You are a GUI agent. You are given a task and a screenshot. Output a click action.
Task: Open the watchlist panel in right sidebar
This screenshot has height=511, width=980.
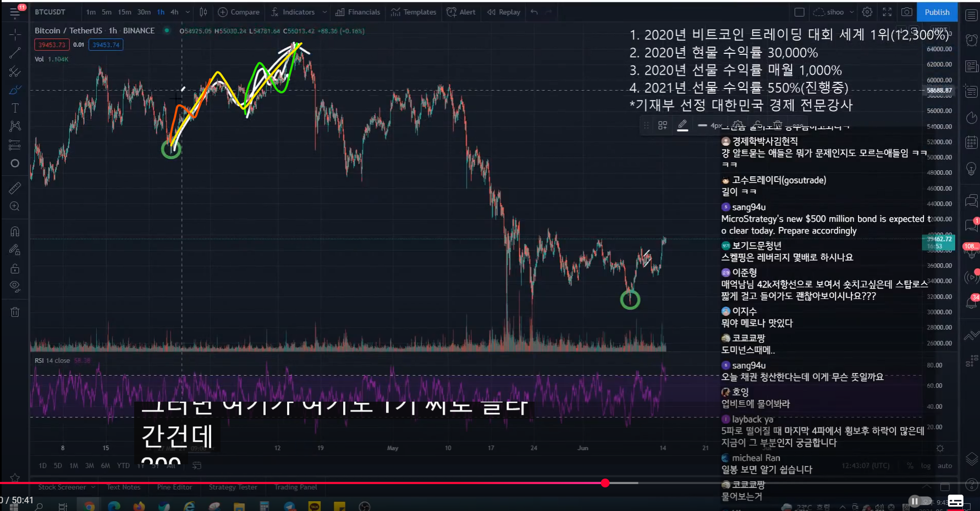[972, 15]
